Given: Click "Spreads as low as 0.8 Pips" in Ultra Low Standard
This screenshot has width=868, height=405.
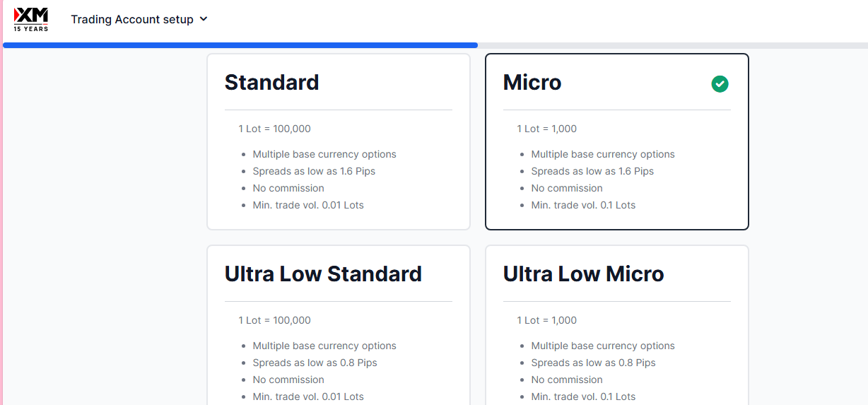Looking at the screenshot, I should click(315, 363).
